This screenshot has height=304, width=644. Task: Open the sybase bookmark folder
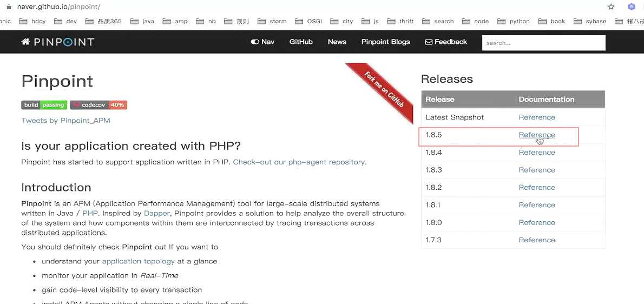pos(590,21)
